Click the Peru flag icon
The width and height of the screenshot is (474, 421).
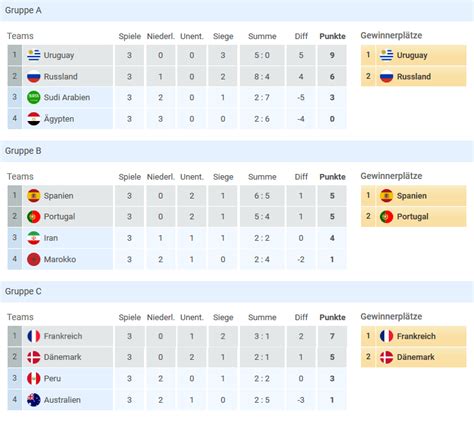tap(34, 378)
